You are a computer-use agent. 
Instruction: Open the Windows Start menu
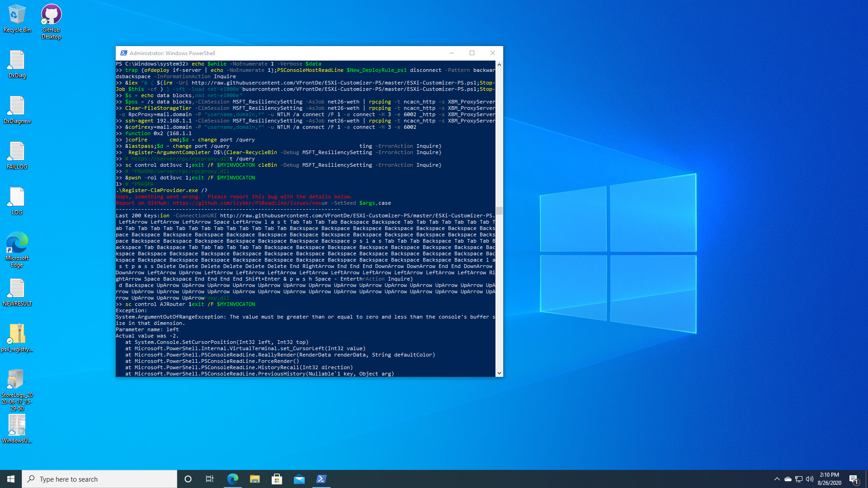click(x=11, y=479)
